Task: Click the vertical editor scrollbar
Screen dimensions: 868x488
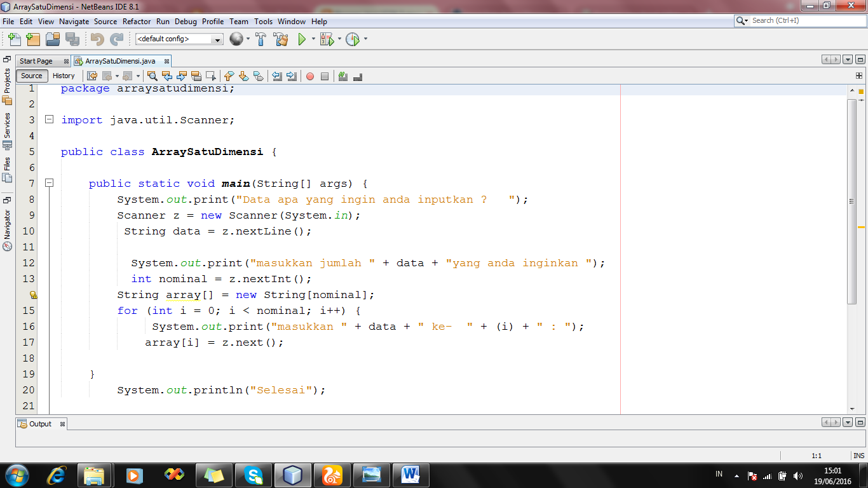Action: coord(852,201)
